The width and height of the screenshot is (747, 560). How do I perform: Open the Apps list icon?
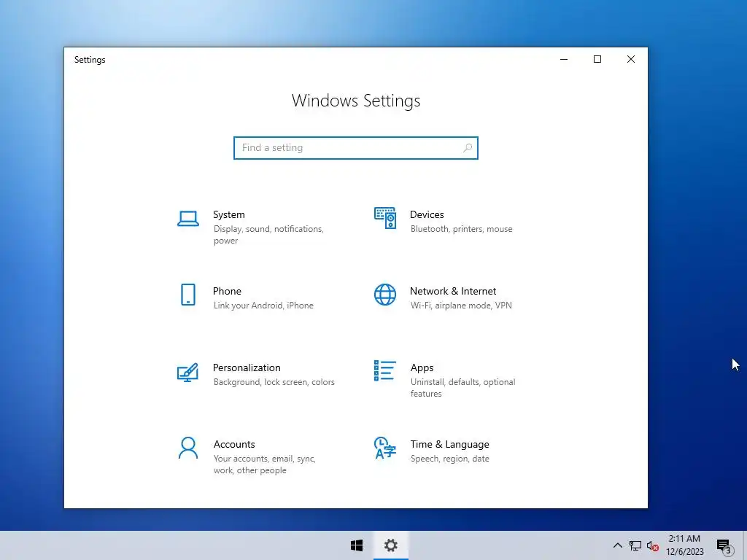pos(385,370)
